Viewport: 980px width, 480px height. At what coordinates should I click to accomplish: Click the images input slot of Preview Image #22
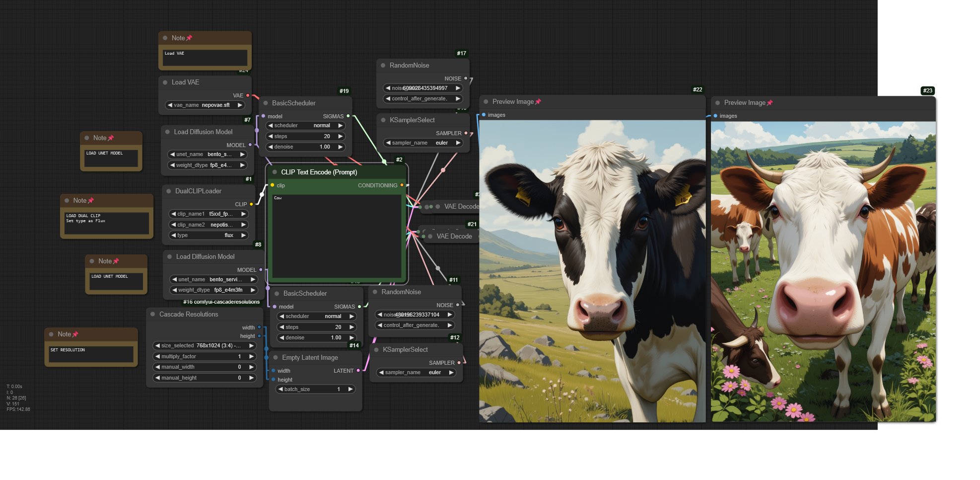[x=484, y=115]
